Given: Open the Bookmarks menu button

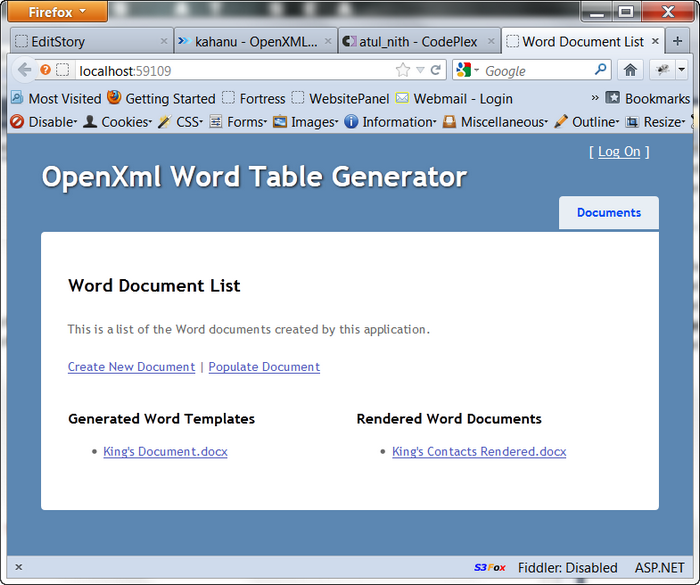Looking at the screenshot, I should point(647,98).
